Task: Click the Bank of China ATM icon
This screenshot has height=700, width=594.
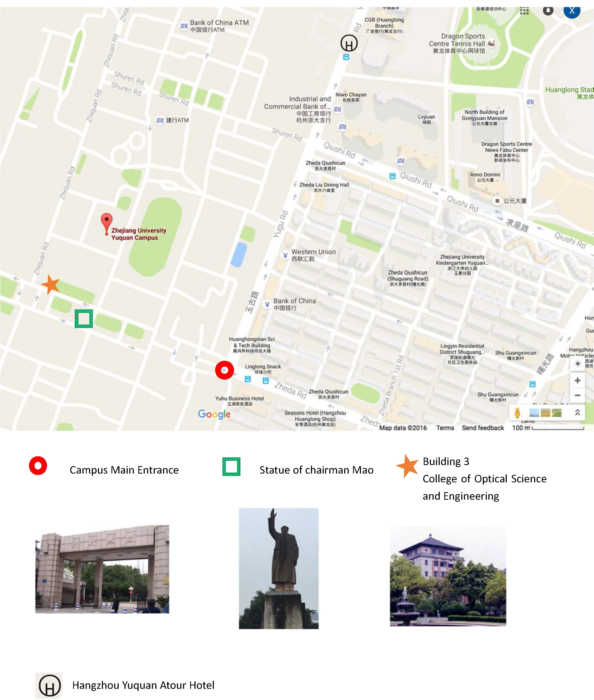Action: (x=184, y=26)
